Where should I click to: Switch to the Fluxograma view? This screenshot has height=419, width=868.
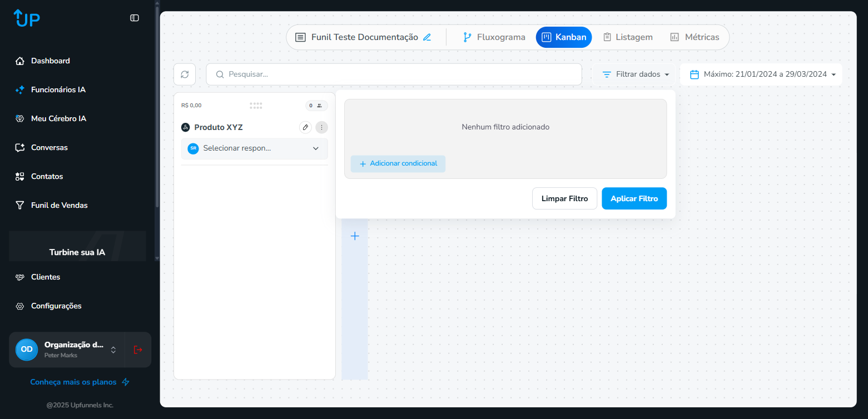[x=494, y=37]
